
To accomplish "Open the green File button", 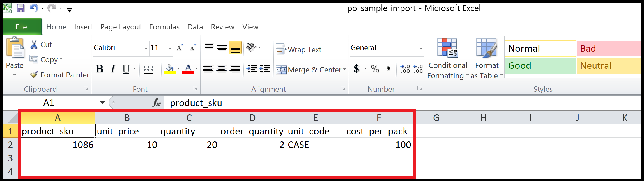I will click(21, 27).
